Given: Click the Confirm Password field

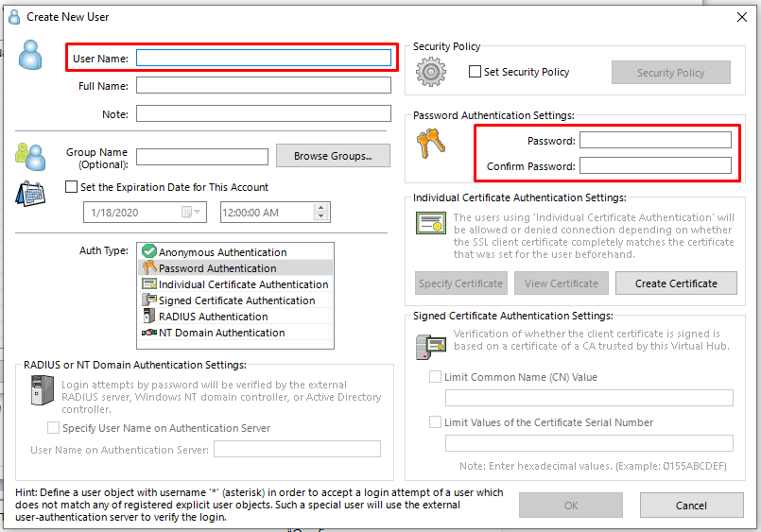Looking at the screenshot, I should (x=656, y=165).
